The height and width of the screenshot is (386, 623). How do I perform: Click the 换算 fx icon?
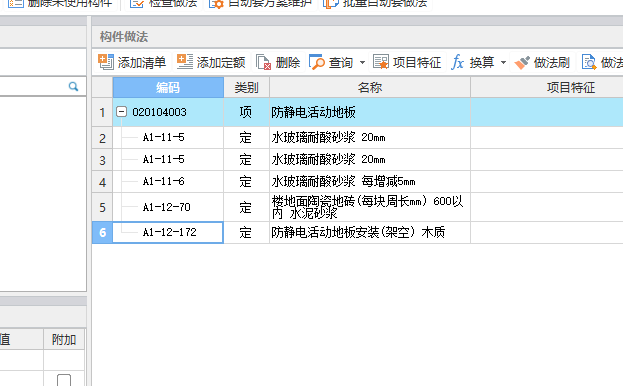457,62
